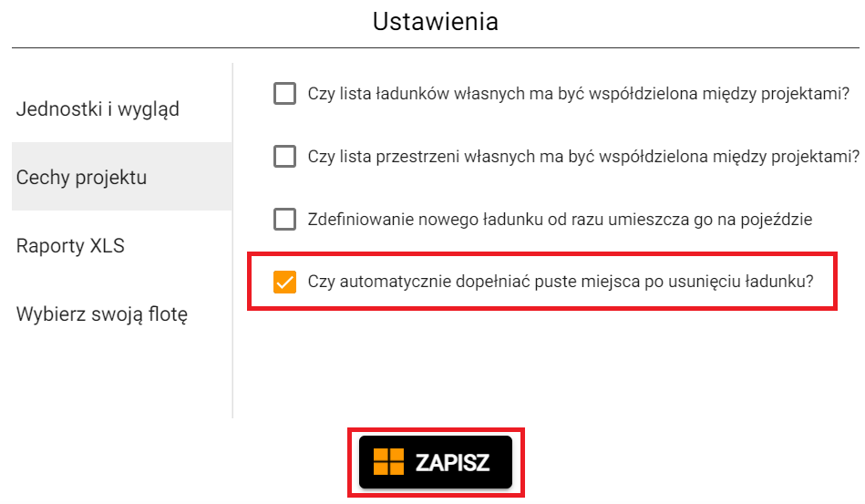Click label 'Czy lista ładunków własnych' text

pos(579,94)
